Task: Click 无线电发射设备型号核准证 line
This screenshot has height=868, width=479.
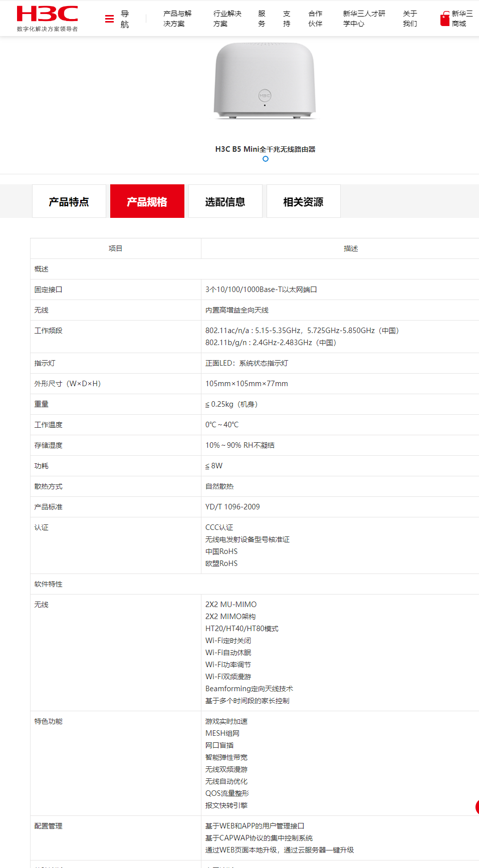Action: [x=248, y=539]
